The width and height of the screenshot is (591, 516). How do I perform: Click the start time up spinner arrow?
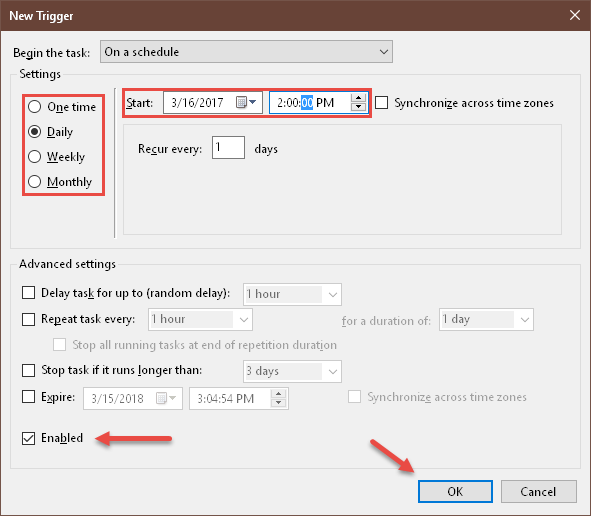point(358,98)
